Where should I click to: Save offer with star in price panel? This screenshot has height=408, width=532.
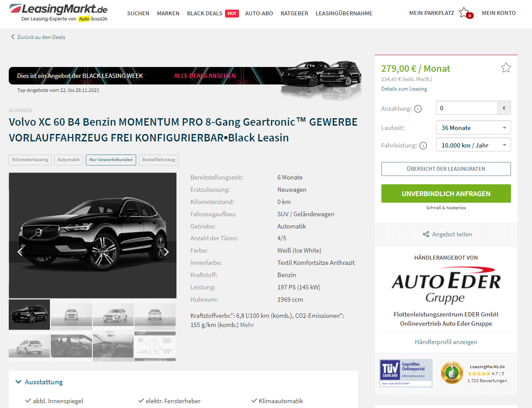(x=506, y=67)
